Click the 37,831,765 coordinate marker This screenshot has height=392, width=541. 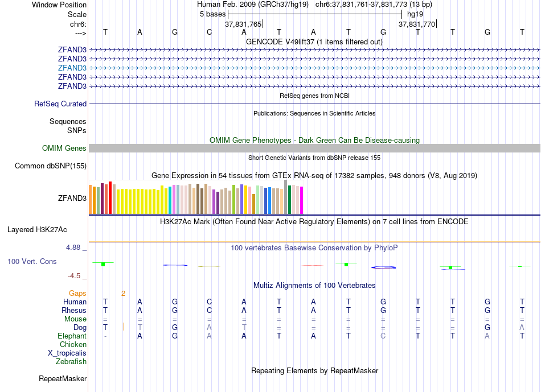(243, 24)
